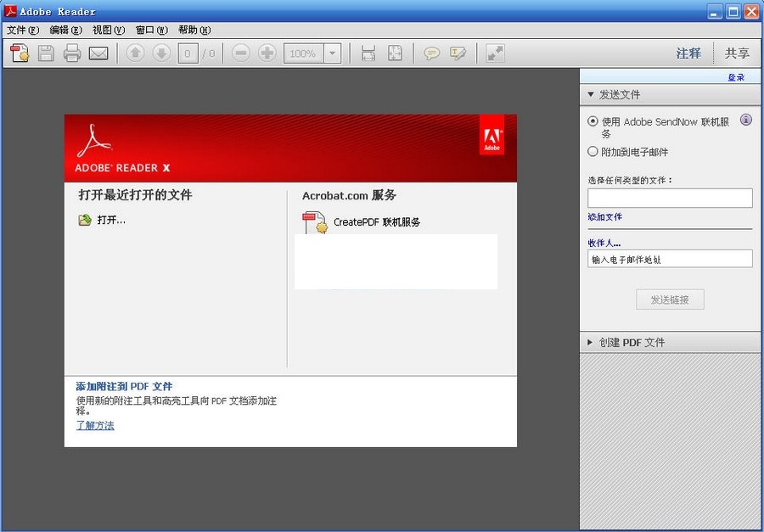This screenshot has width=764, height=532.
Task: Open the 窗口 menu
Action: [x=152, y=31]
